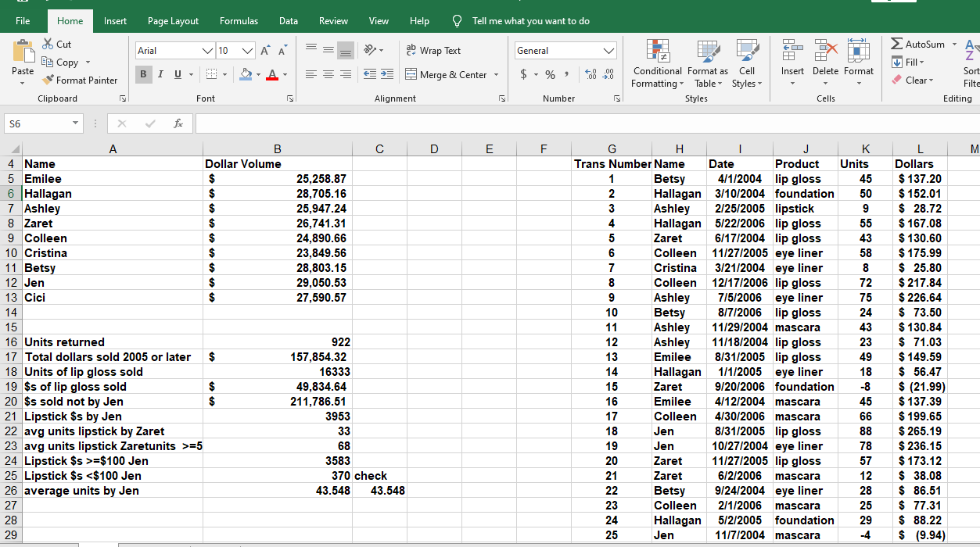Decrease font size with smaller A
The width and height of the screenshot is (980, 547).
(x=282, y=51)
